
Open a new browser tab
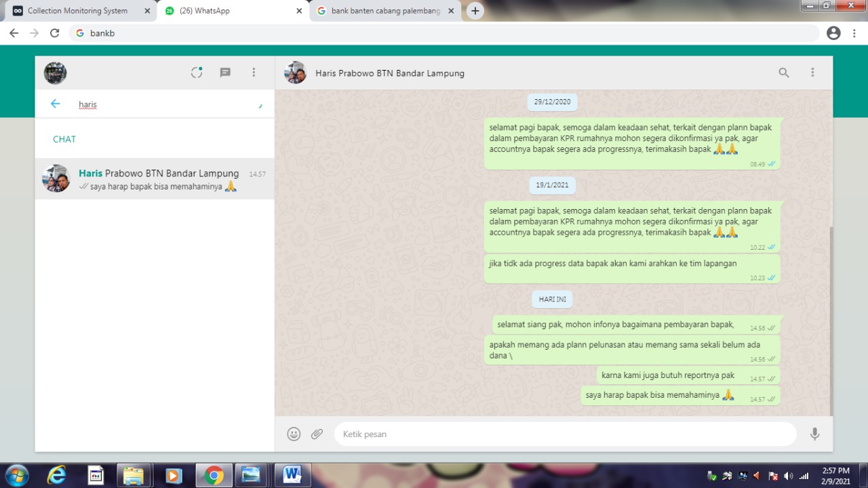475,11
